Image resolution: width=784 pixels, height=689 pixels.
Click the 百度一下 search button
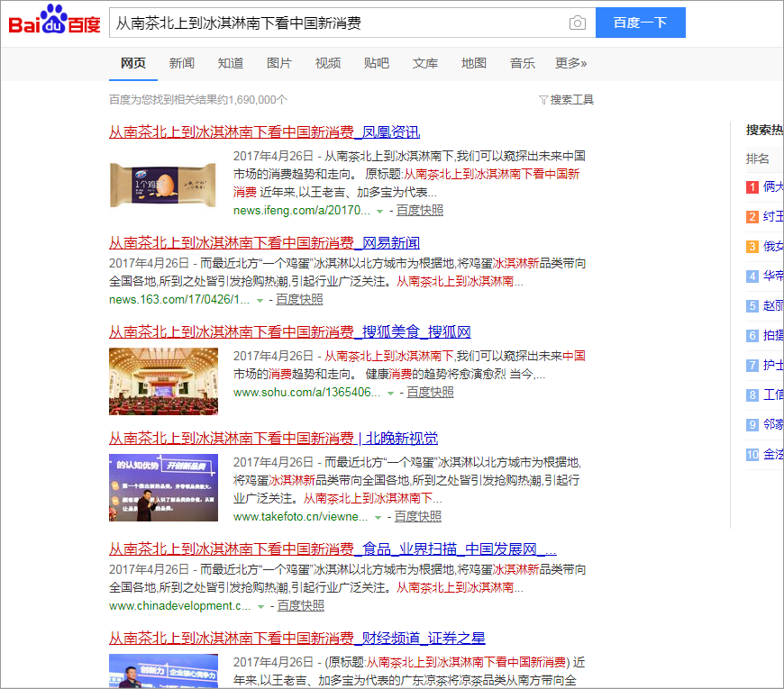pyautogui.click(x=641, y=23)
